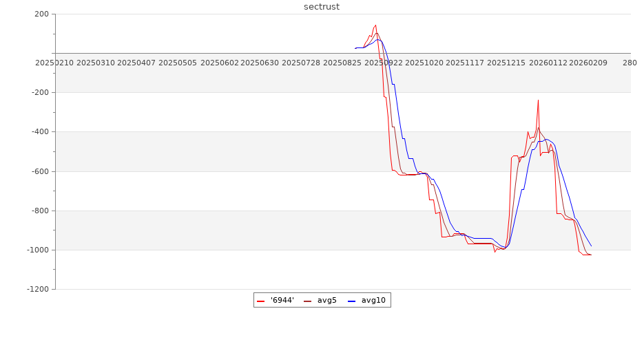Click the dark red swatch beside avg5
This screenshot has height=344, width=644.
pyautogui.click(x=308, y=301)
